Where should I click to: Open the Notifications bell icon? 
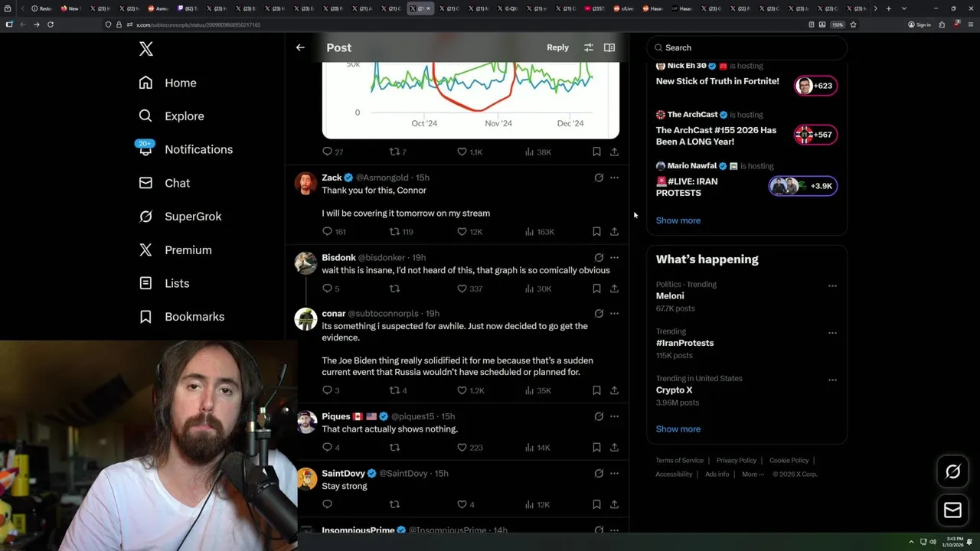[145, 148]
